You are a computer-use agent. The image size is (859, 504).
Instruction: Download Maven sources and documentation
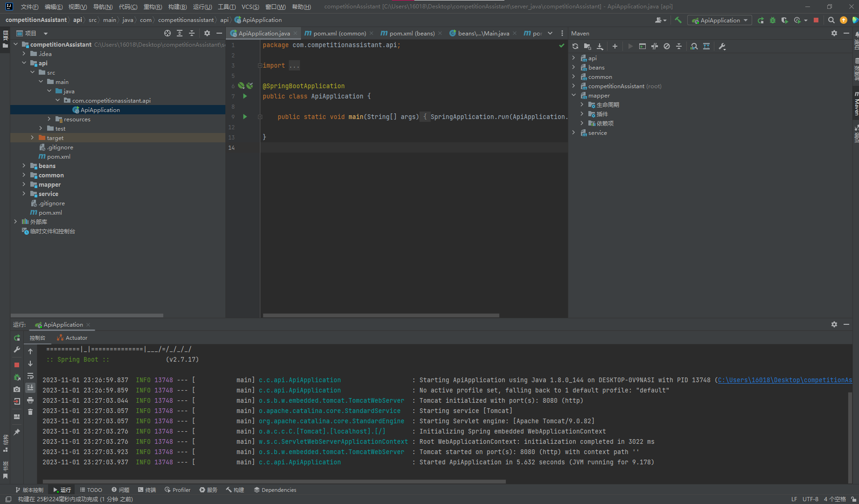coord(600,46)
